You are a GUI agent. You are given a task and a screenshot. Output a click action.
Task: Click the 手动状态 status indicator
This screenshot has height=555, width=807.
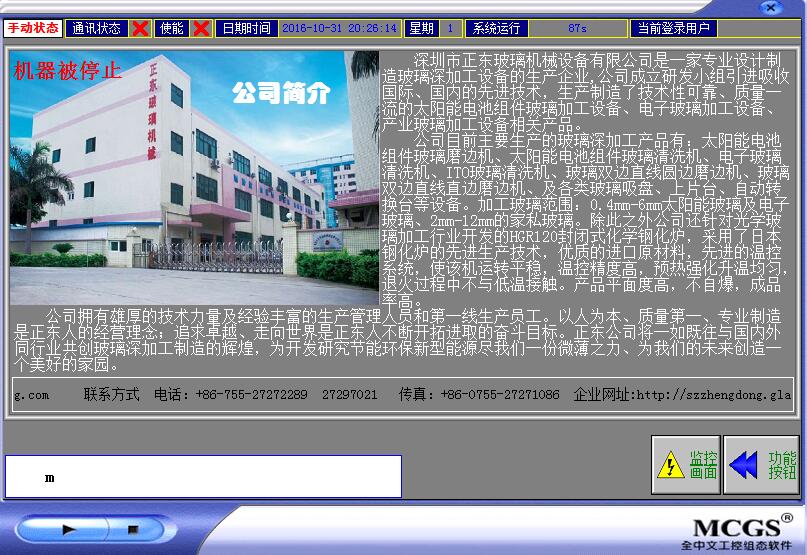[x=33, y=28]
